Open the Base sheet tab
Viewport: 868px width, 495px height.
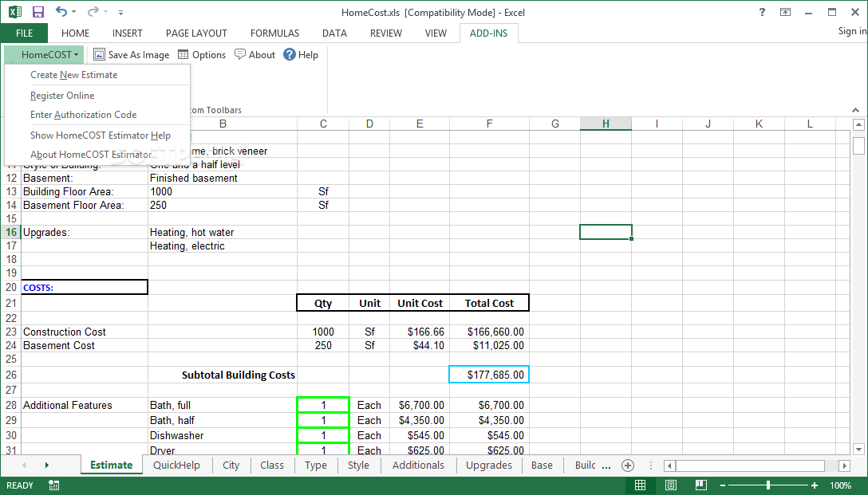point(542,466)
